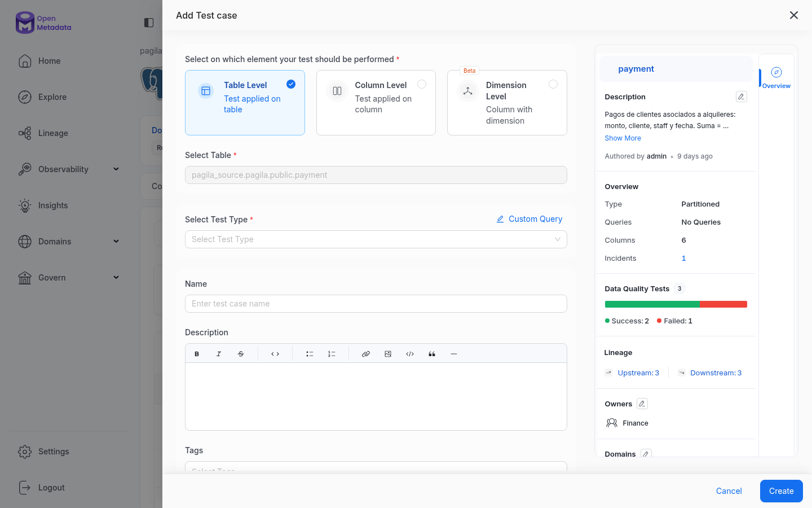
Task: Click the Select Table field
Action: click(376, 175)
